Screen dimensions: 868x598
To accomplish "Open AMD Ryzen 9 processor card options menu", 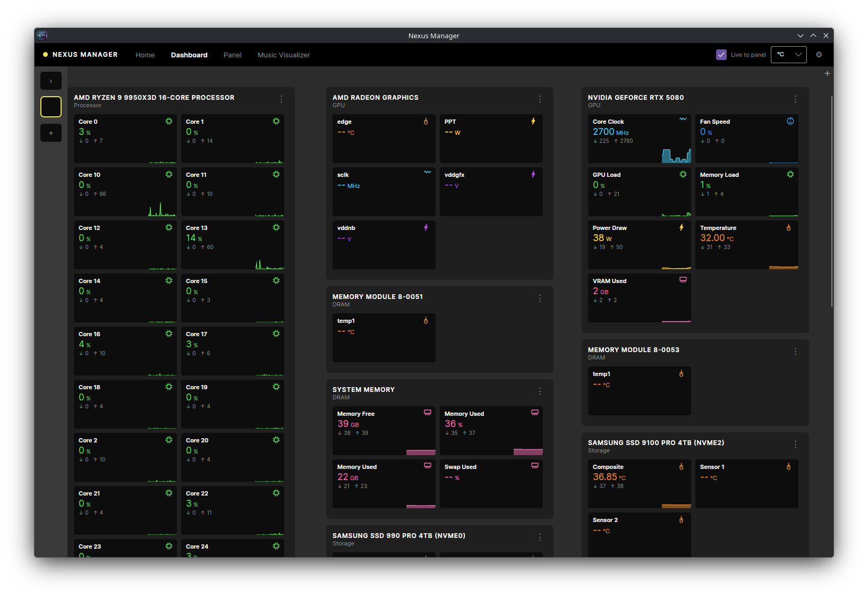I will pos(282,99).
